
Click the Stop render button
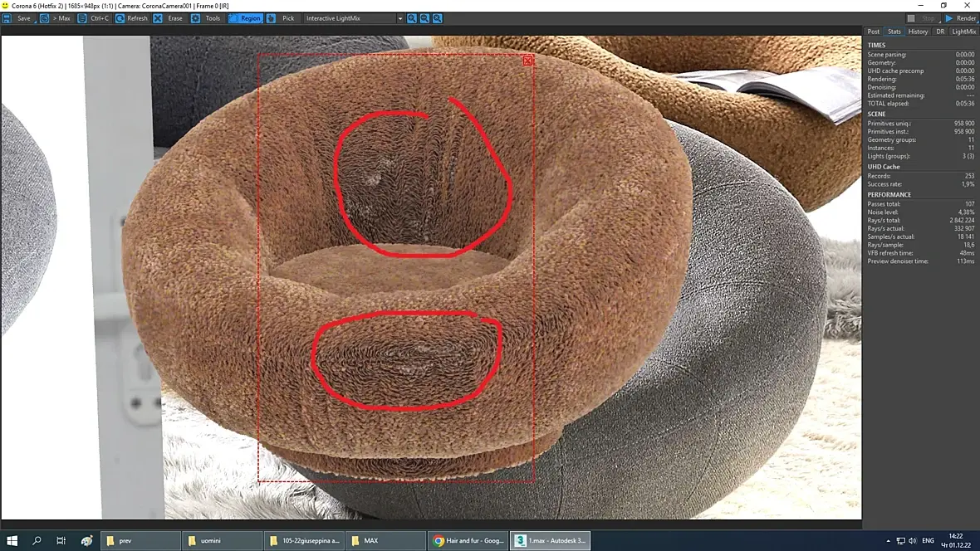click(x=923, y=18)
